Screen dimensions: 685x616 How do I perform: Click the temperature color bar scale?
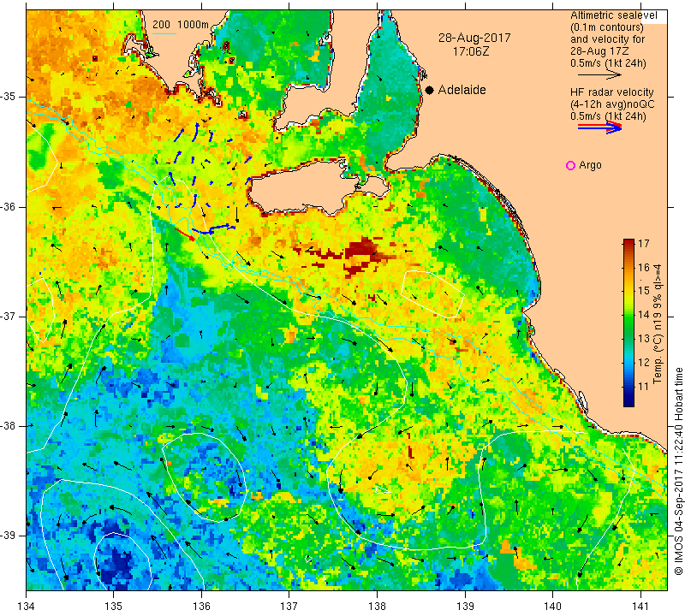coord(628,323)
